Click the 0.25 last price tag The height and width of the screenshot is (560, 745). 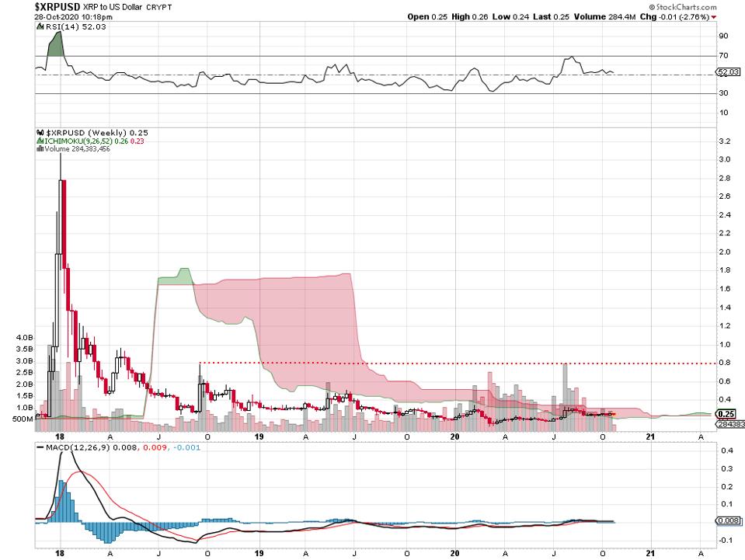(726, 414)
